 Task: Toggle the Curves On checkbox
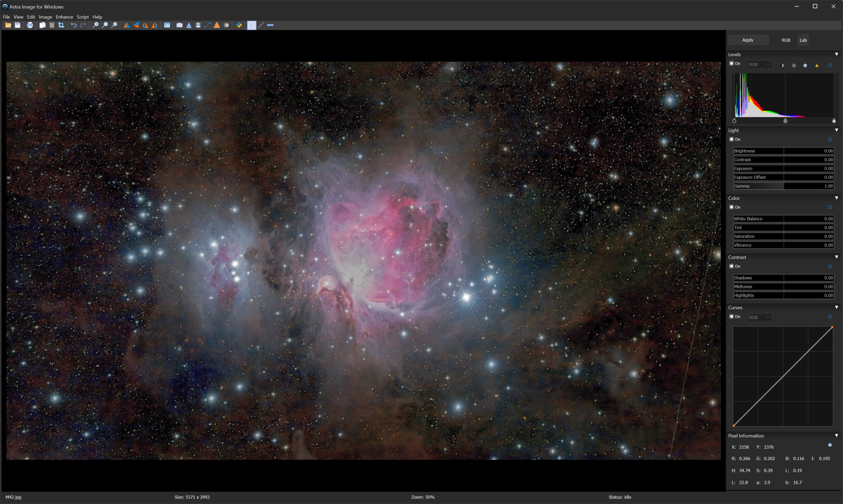(732, 317)
